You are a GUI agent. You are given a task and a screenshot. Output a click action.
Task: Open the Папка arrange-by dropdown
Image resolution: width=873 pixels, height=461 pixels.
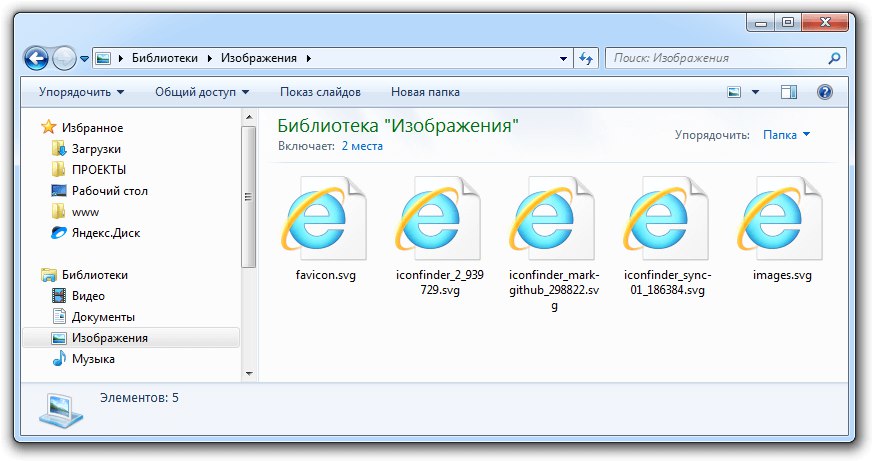(x=786, y=135)
